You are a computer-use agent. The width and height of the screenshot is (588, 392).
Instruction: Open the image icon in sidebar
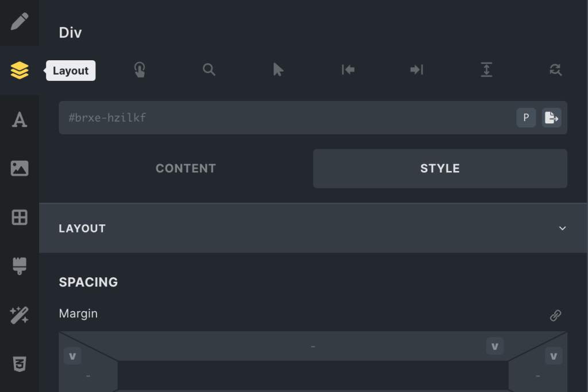(20, 168)
